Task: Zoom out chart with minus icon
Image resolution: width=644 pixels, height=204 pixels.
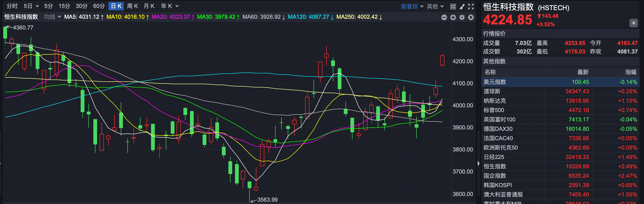Action: click(x=444, y=17)
